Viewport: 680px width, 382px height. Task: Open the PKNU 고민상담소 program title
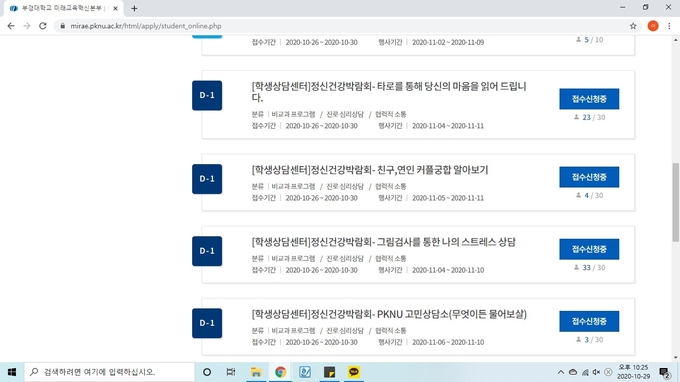[x=389, y=314]
